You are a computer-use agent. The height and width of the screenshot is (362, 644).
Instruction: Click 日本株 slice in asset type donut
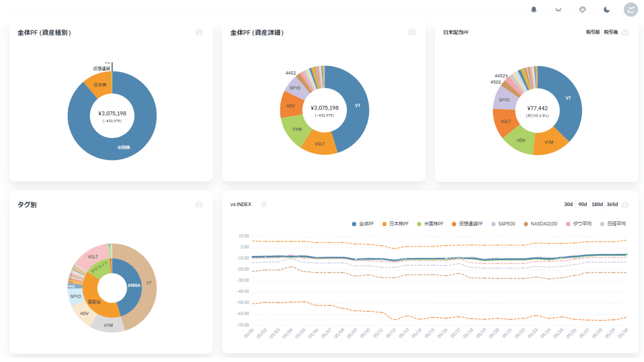coord(100,85)
